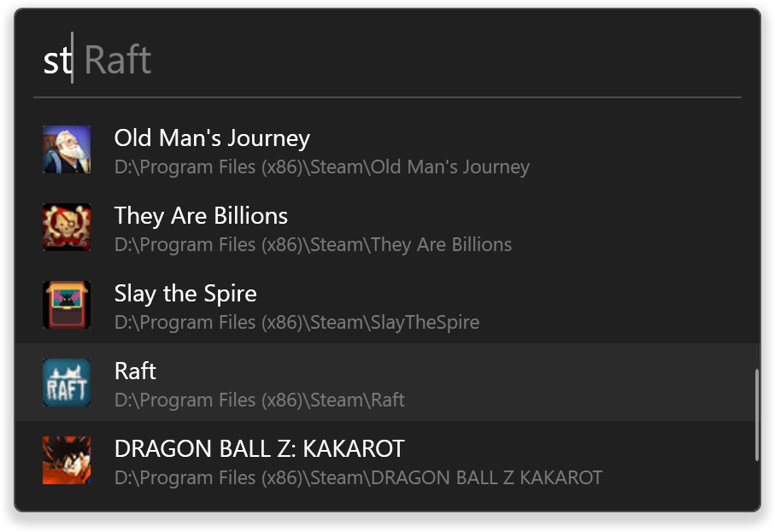This screenshot has width=775, height=532.
Task: Click the SlayTheSpire install path text
Action: [296, 323]
